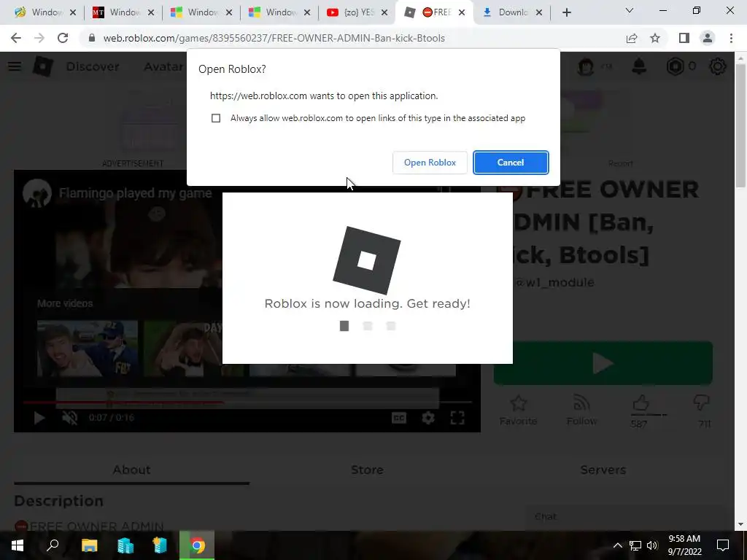Open Roblox hamburger navigation menu
This screenshot has height=560, width=747.
pos(15,66)
